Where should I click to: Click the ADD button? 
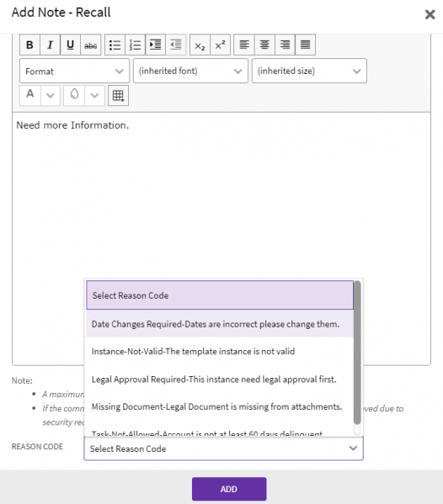point(229,489)
